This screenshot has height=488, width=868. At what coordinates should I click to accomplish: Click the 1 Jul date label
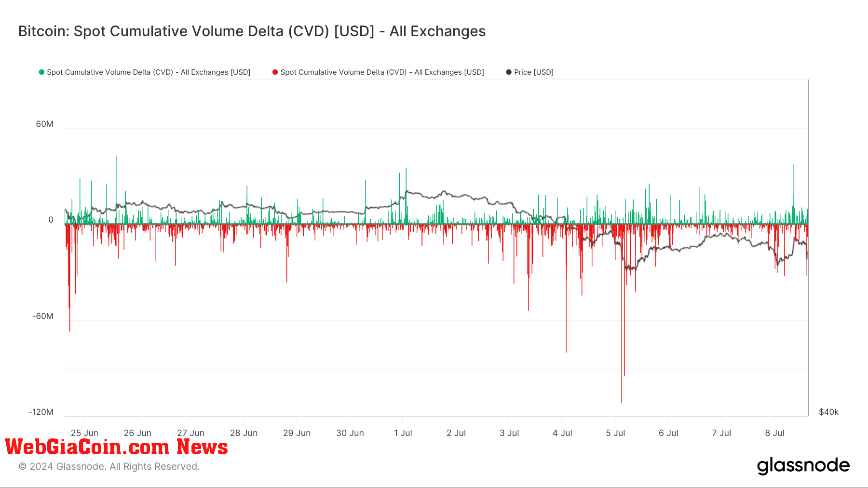[403, 433]
